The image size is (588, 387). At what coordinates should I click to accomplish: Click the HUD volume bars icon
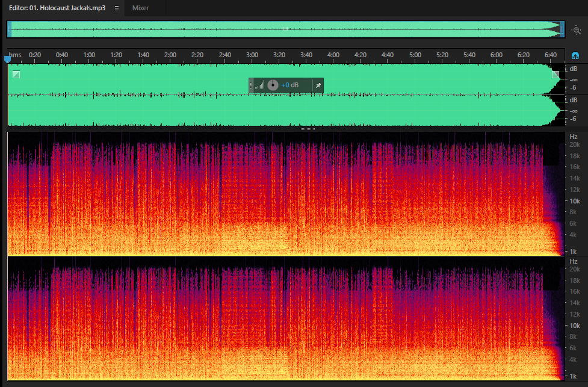click(x=259, y=85)
